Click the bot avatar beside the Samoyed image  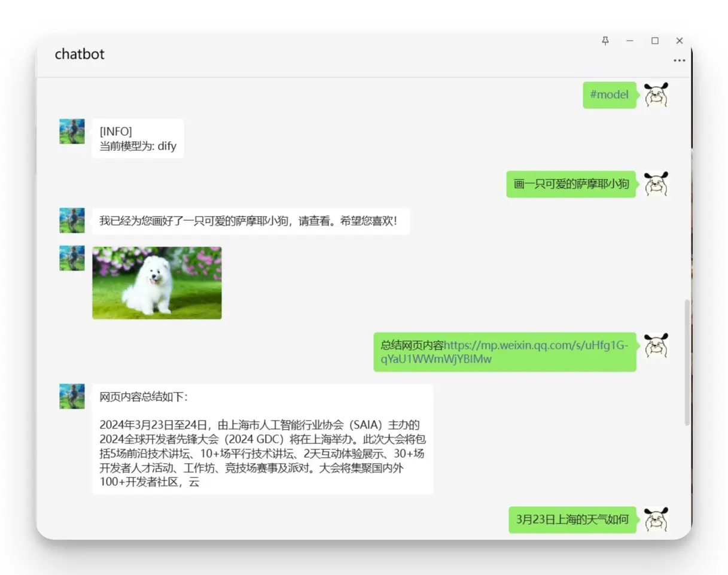(72, 258)
